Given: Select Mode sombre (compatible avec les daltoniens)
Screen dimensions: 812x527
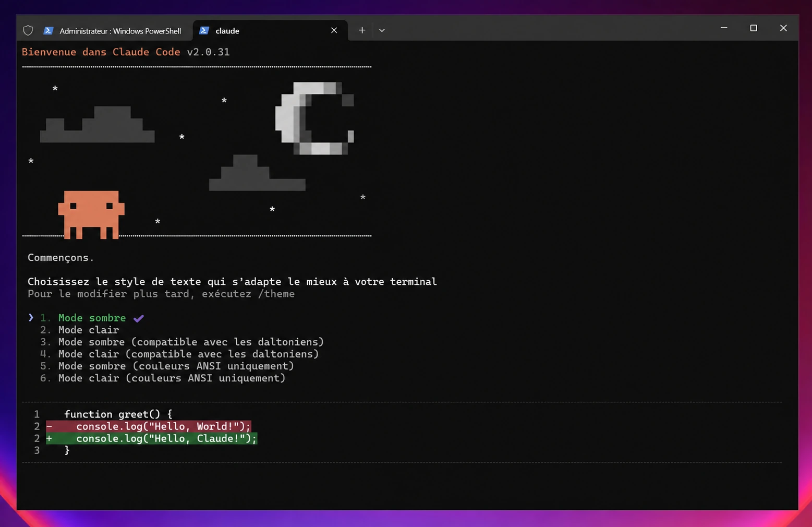Looking at the screenshot, I should point(182,342).
